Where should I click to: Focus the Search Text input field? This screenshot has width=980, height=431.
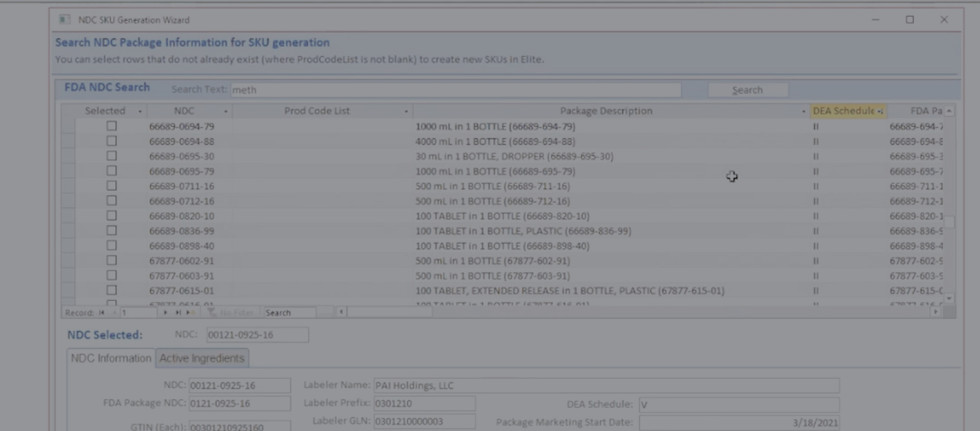[455, 90]
